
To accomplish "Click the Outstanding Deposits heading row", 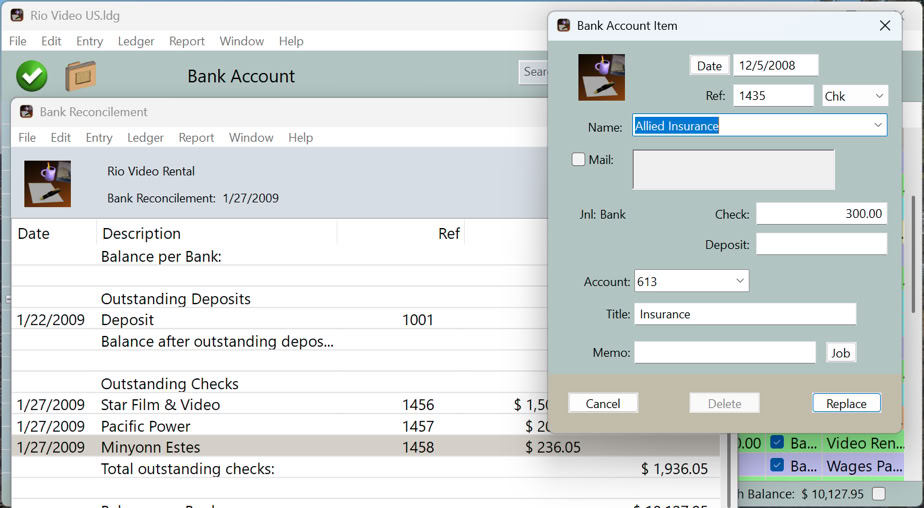I will click(280, 299).
